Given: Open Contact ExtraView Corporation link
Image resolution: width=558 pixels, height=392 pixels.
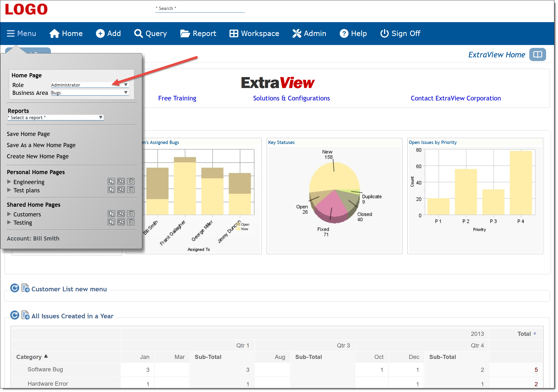Looking at the screenshot, I should coord(456,98).
